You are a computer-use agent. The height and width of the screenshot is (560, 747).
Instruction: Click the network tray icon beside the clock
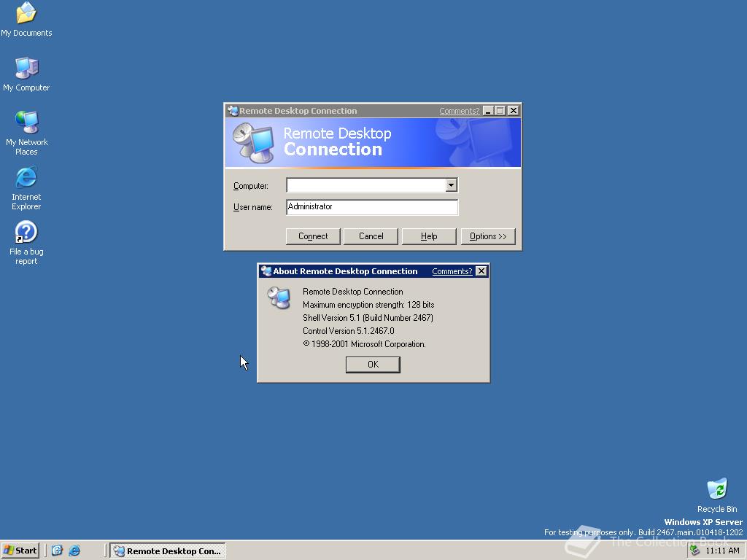pos(695,551)
